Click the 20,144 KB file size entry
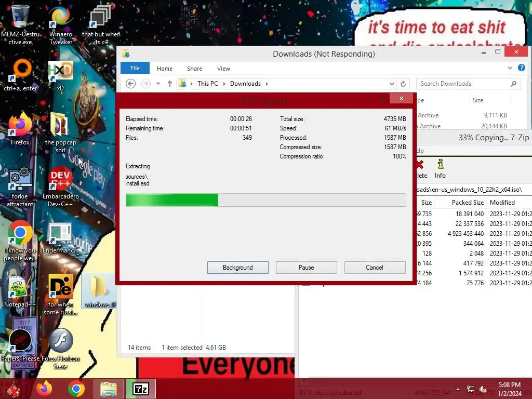Viewport: 532px width, 399px height. (494, 126)
